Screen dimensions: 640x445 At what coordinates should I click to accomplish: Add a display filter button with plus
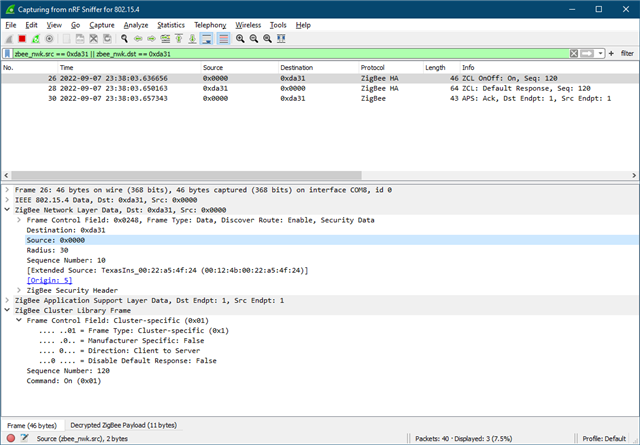[611, 53]
